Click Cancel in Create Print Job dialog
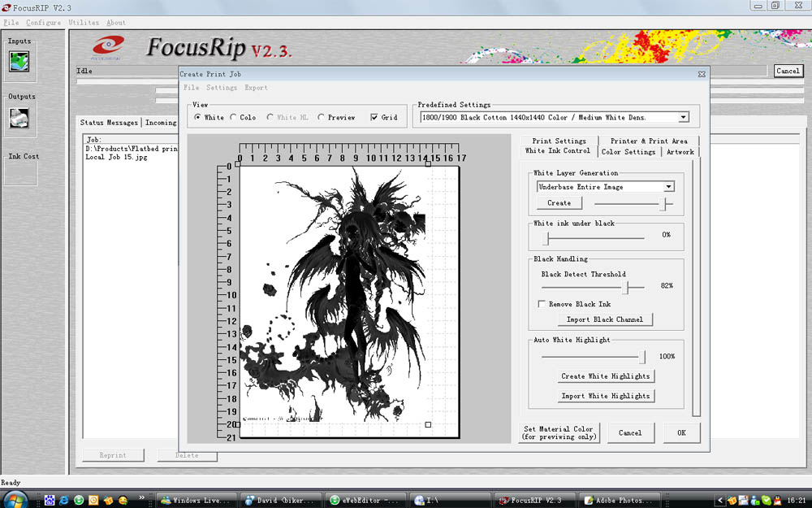This screenshot has height=508, width=812. (630, 433)
